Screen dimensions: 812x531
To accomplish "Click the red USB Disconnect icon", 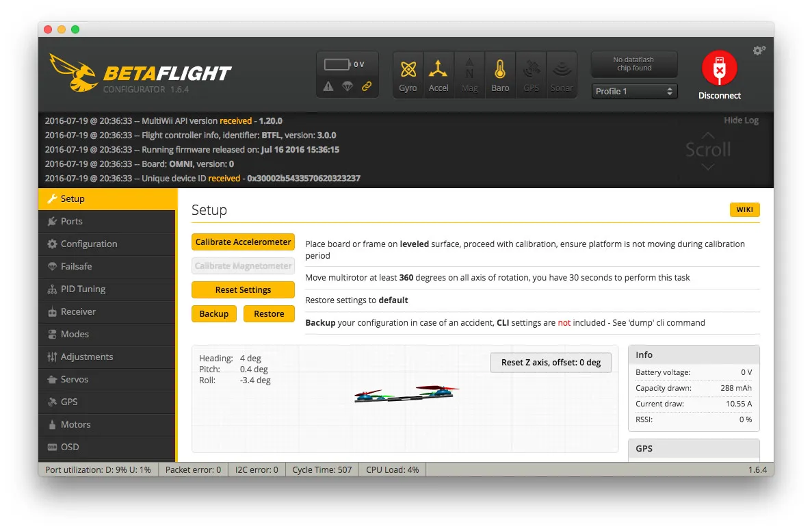I will coord(719,68).
